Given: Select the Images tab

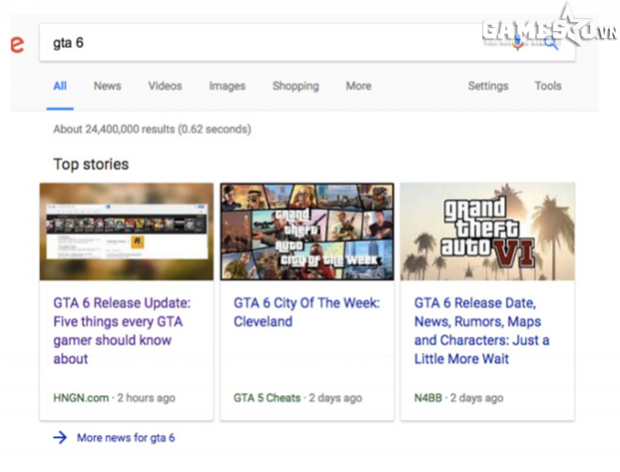Looking at the screenshot, I should tap(227, 86).
